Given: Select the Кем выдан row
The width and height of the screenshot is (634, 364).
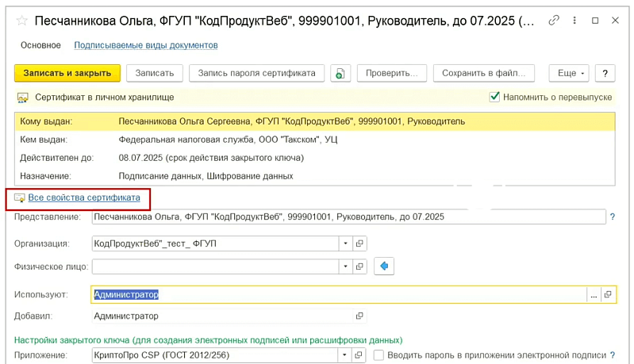Looking at the screenshot, I should click(x=315, y=140).
